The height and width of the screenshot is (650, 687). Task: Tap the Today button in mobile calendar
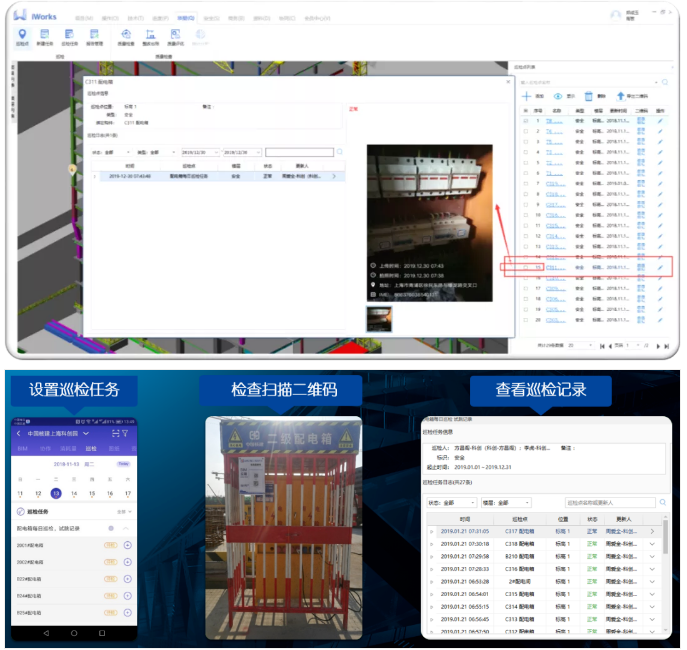pyautogui.click(x=124, y=464)
